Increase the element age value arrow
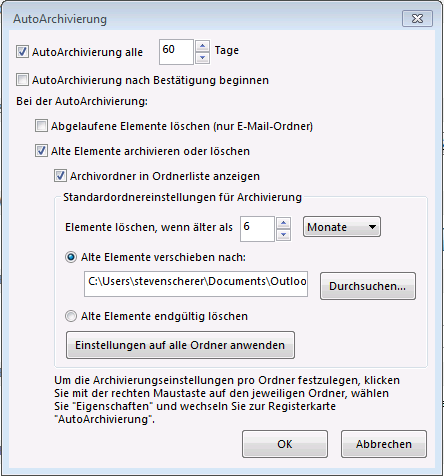444x476 pixels. (284, 223)
